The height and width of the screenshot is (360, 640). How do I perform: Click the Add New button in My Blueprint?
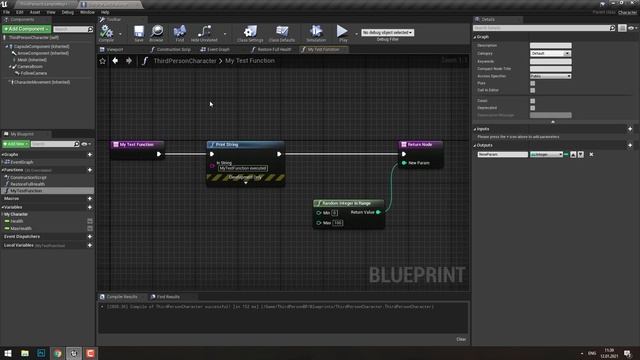coord(16,144)
